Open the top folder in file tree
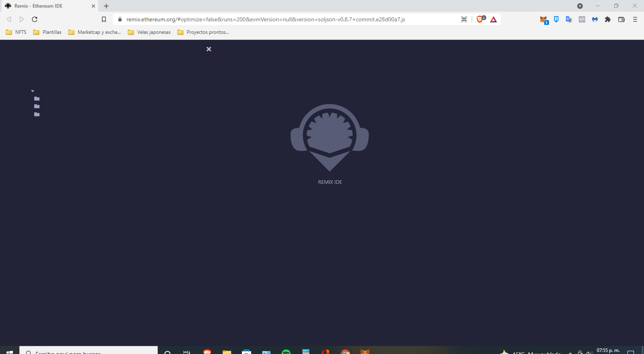Viewport: 644px width, 354px height. 37,99
